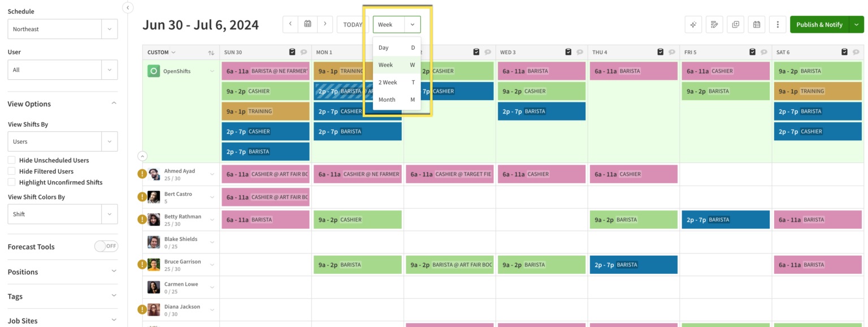Enable Hide Unscheduled Users
Screen dimensions: 868x327
click(10, 160)
